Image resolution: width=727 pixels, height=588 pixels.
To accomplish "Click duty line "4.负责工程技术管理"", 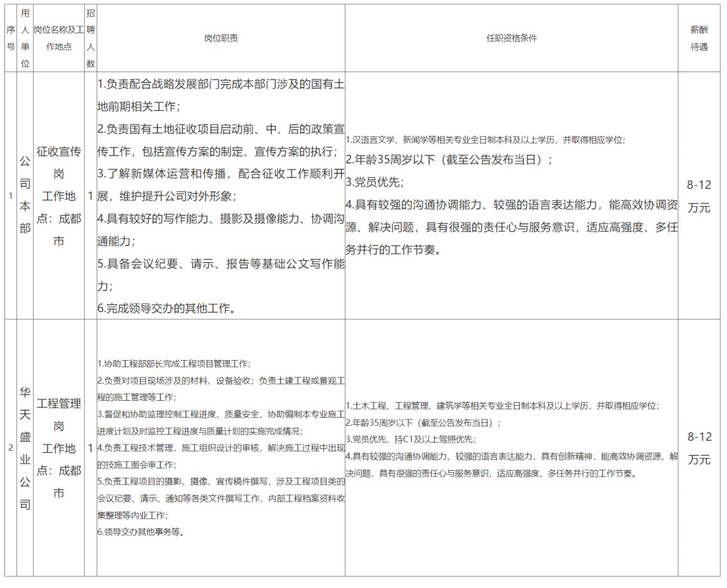I will (221, 456).
